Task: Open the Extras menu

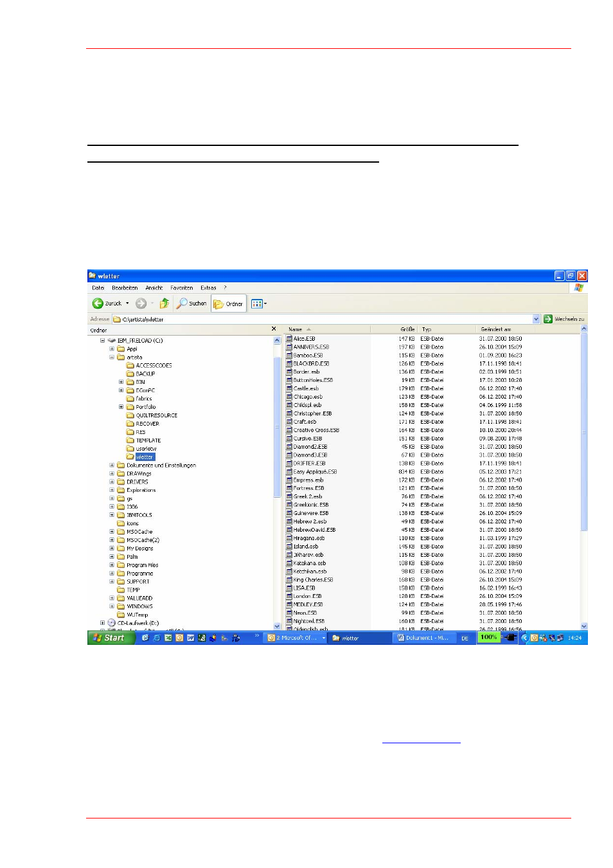Action: pyautogui.click(x=208, y=288)
